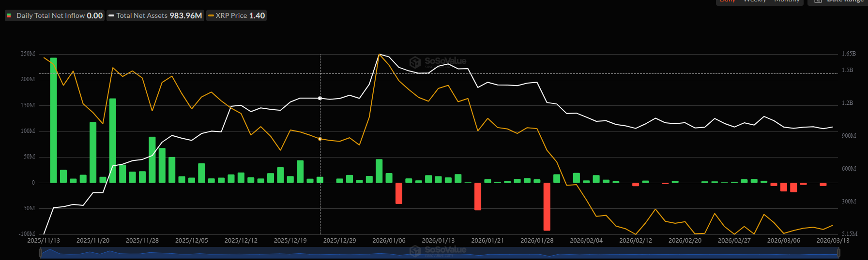Viewport: 868px width, 260px height.
Task: Click the white dash Total Net Assets icon
Action: tap(111, 15)
